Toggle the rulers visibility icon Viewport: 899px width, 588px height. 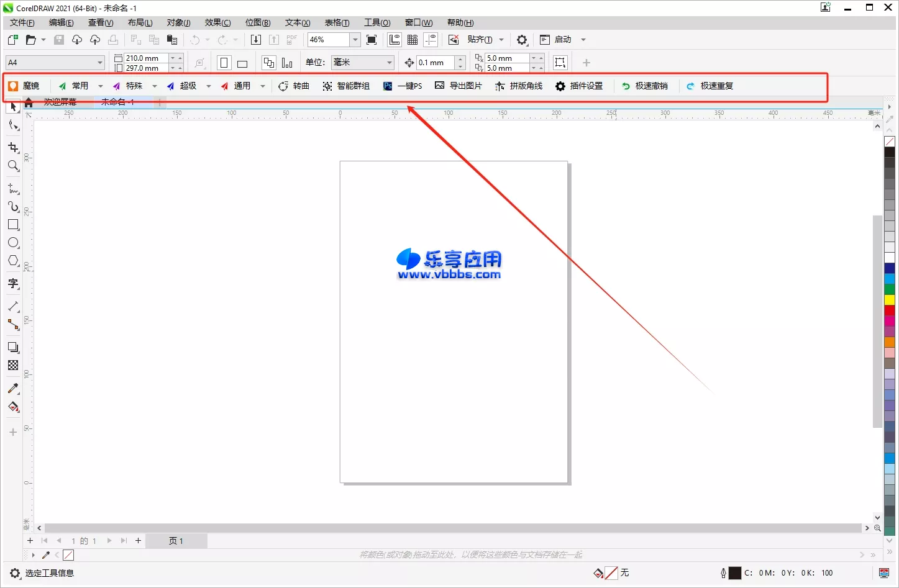pos(395,39)
